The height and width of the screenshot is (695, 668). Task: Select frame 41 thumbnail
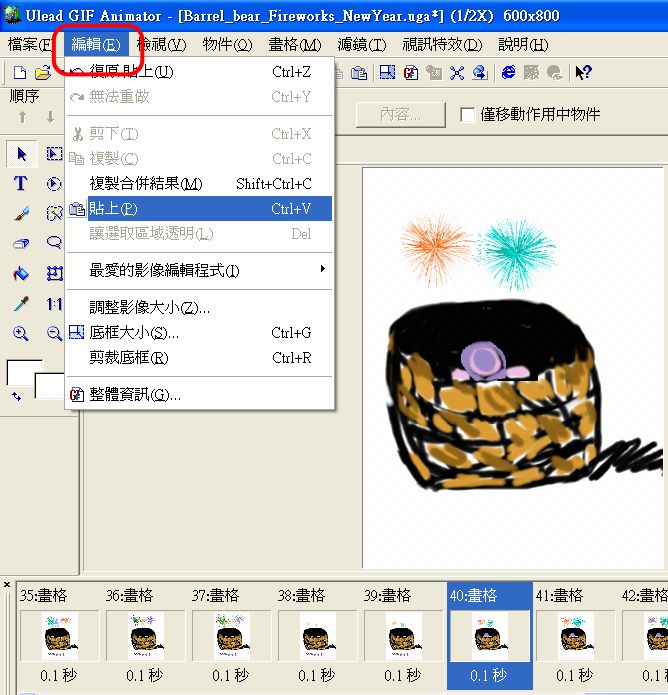[576, 636]
